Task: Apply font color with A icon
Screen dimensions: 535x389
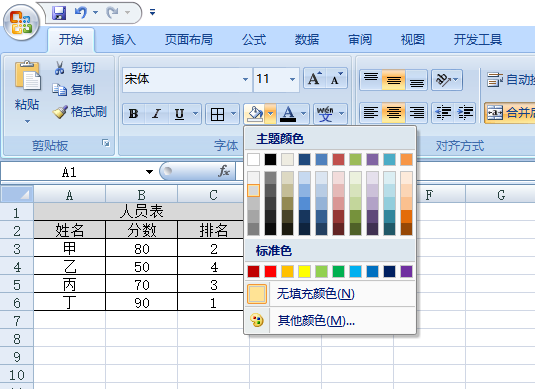Action: (x=288, y=114)
